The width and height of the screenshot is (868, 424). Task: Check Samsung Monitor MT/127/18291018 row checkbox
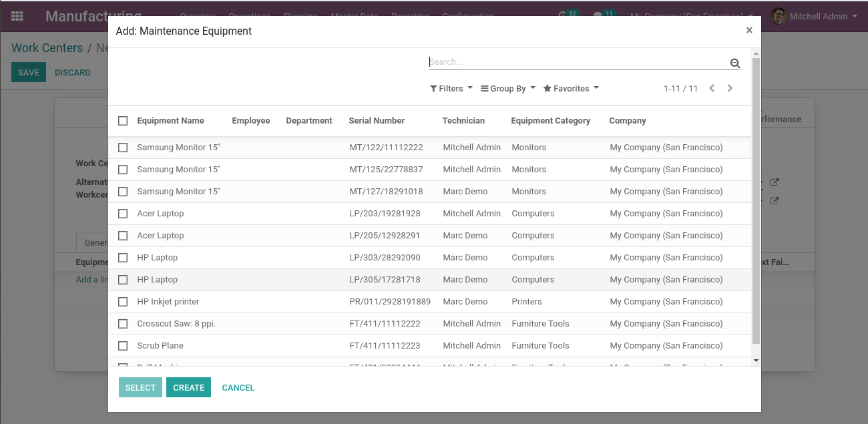(123, 192)
